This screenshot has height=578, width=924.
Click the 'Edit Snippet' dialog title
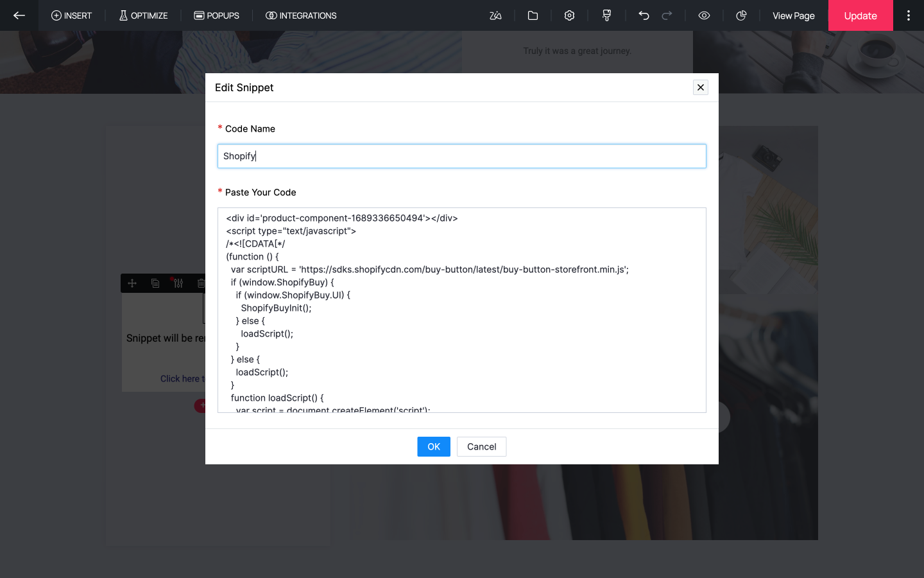[244, 87]
